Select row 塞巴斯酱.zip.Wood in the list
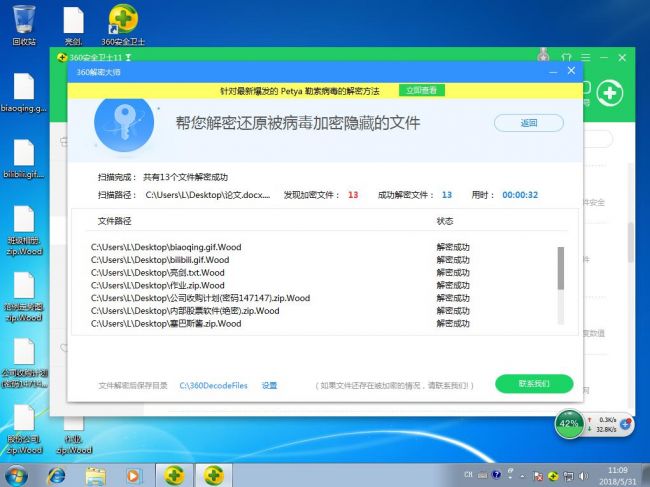Viewport: 650px width, 487px height. 280,324
